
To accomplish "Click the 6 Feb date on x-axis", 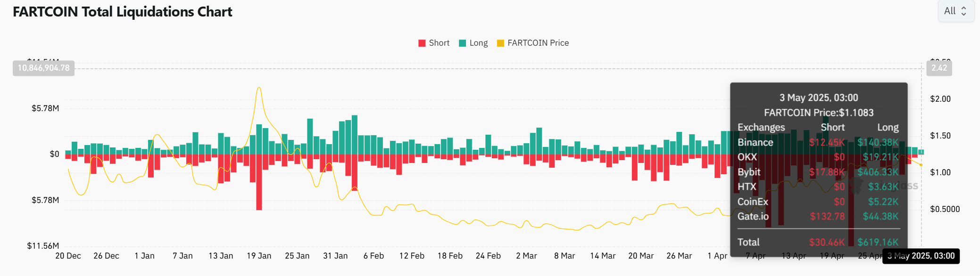I will 374,256.
